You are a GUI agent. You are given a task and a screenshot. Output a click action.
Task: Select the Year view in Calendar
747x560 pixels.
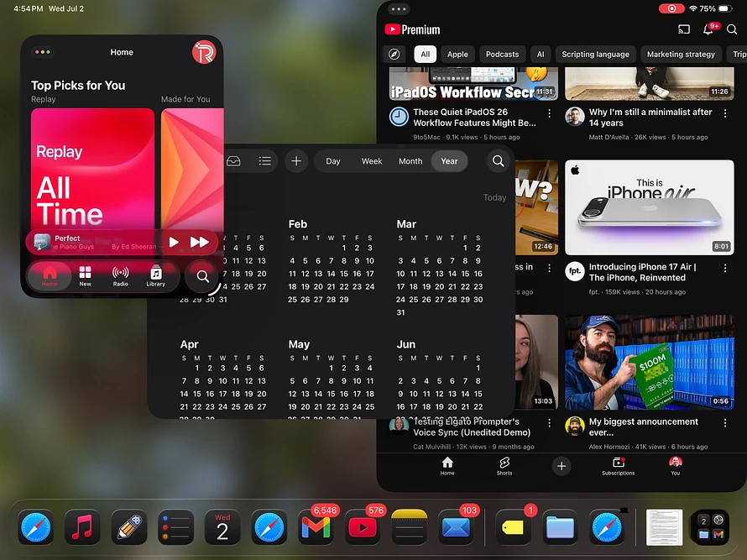[449, 161]
